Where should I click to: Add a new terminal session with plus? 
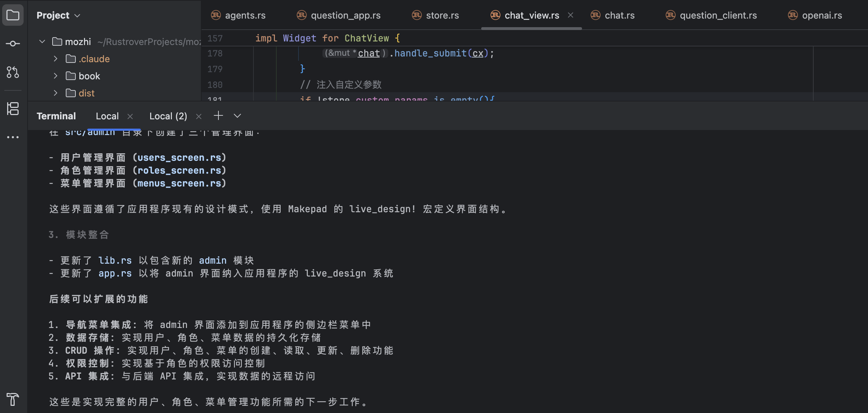click(x=218, y=116)
